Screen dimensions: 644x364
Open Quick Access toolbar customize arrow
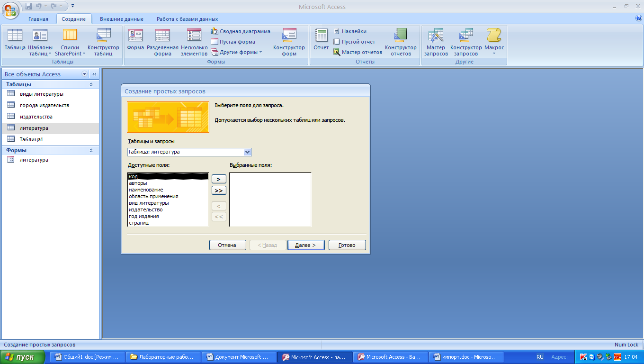pyautogui.click(x=72, y=6)
